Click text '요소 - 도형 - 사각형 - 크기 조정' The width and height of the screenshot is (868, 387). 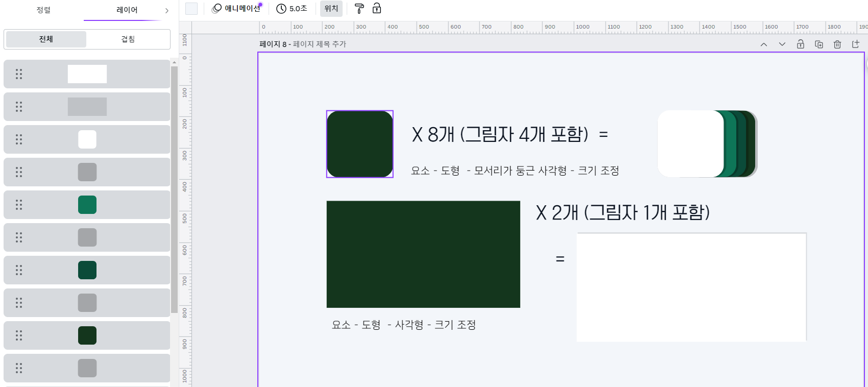(404, 325)
